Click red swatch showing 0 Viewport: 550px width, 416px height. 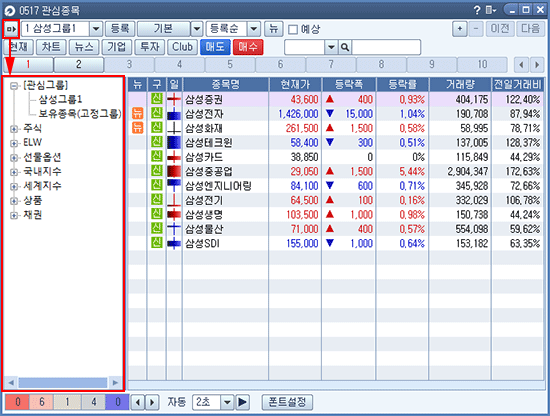[x=18, y=402]
